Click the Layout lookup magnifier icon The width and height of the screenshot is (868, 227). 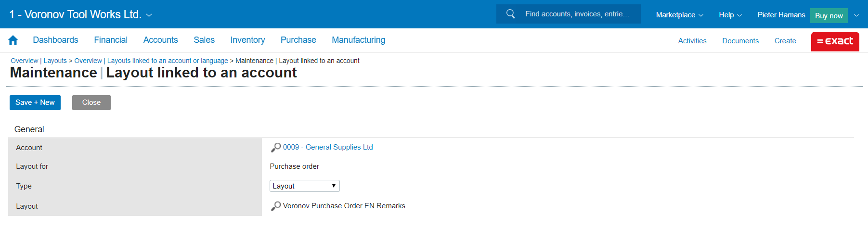(276, 206)
